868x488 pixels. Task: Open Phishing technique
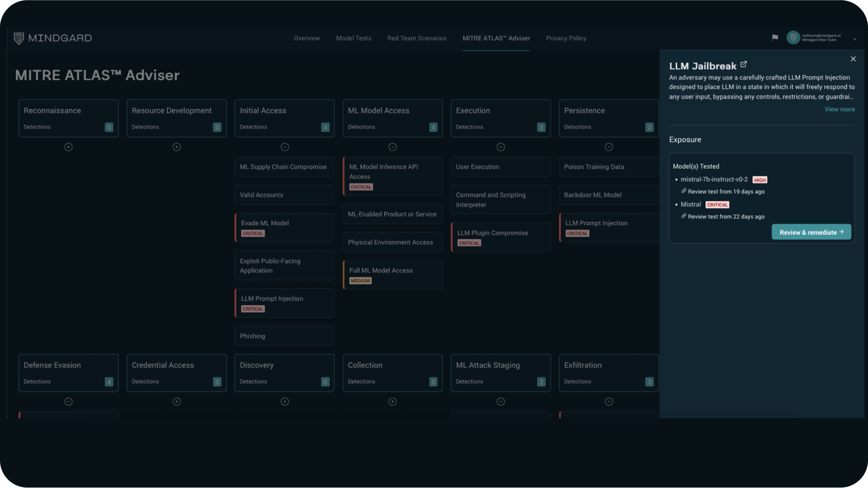(285, 336)
